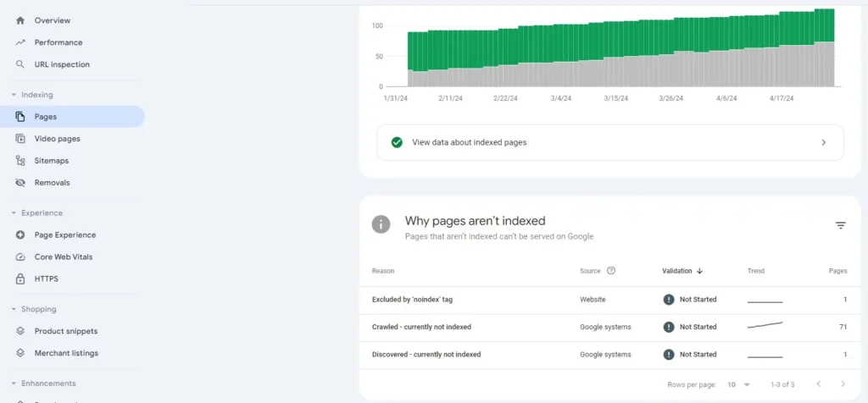The height and width of the screenshot is (403, 868).
Task: Click the green checkmark in indexed pages card
Action: (x=397, y=142)
